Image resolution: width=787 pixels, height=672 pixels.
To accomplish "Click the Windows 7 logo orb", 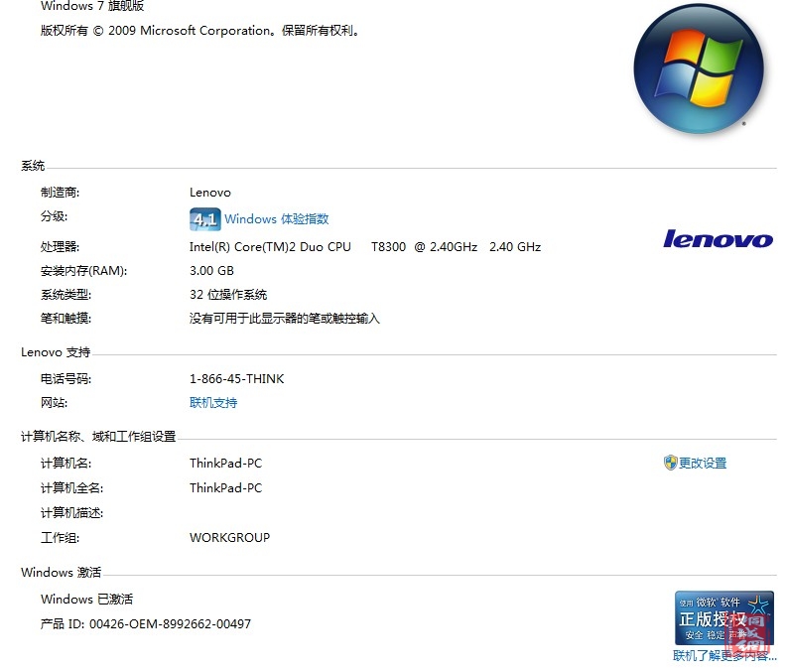I will (698, 68).
